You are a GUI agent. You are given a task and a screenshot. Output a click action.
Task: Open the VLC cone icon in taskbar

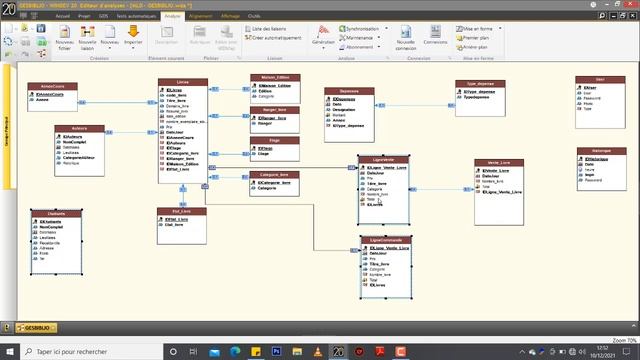[318, 351]
